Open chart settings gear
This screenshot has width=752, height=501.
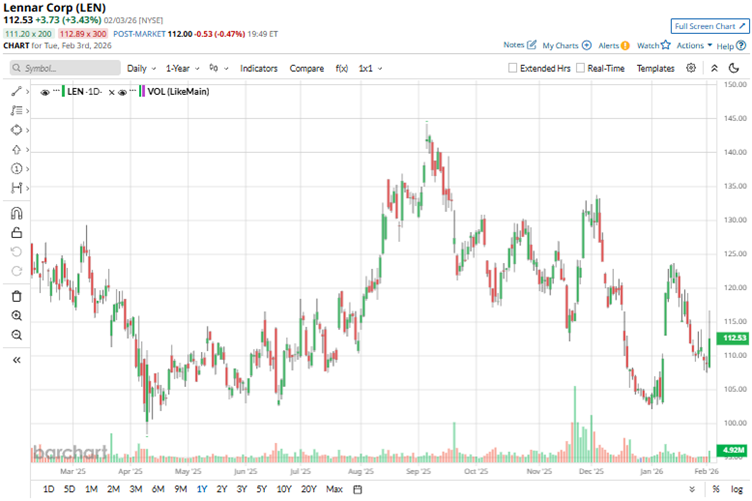tap(691, 68)
